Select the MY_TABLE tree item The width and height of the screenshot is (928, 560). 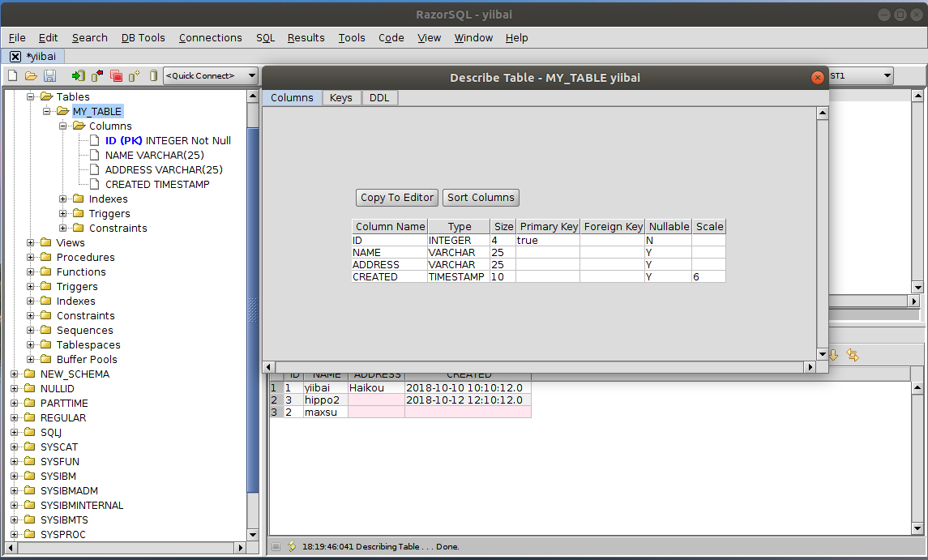pos(97,111)
